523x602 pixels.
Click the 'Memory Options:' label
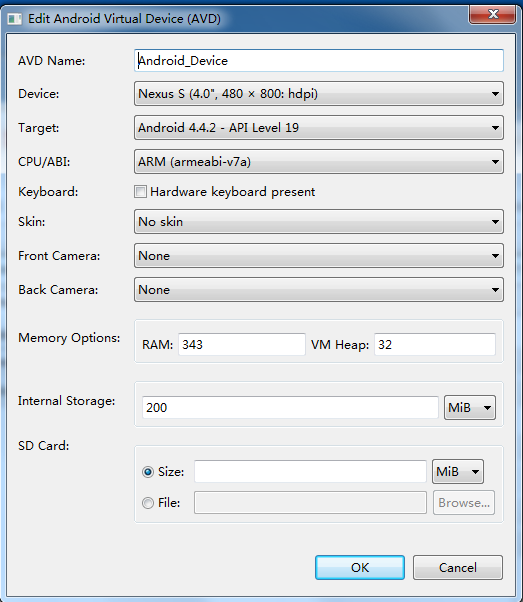tap(69, 338)
